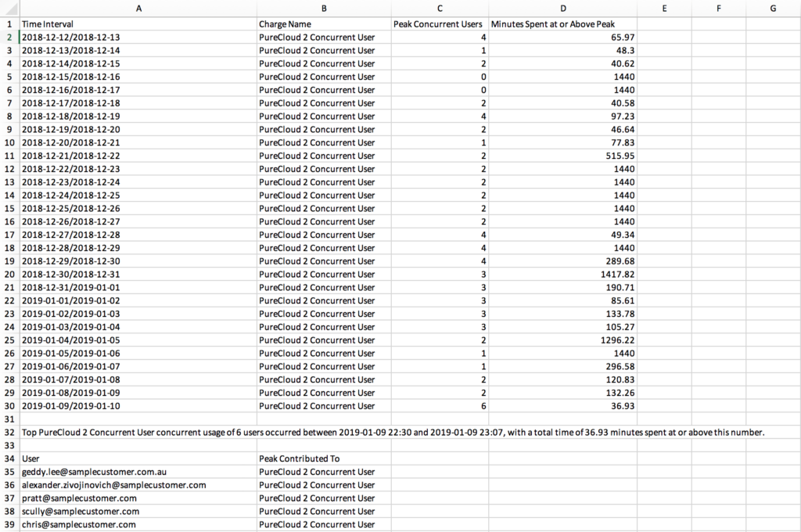Image resolution: width=801 pixels, height=532 pixels.
Task: Click minutes value 105.27
Action: click(563, 327)
